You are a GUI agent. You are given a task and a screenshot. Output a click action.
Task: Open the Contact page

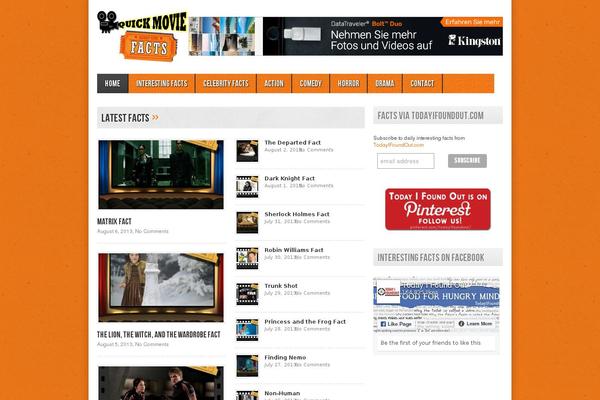click(x=422, y=83)
